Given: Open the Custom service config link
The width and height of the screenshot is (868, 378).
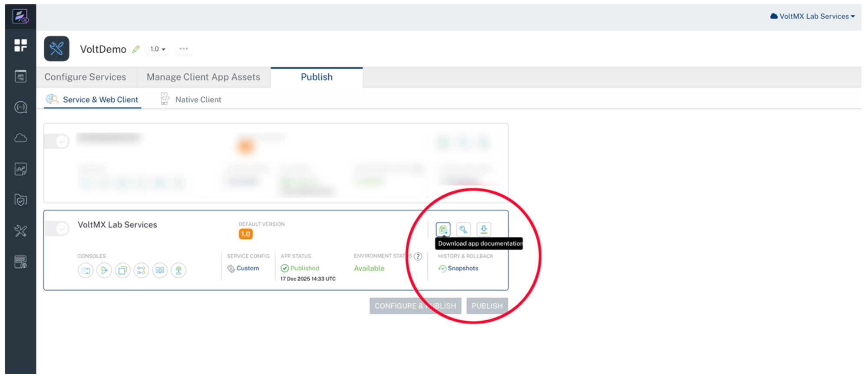Looking at the screenshot, I should click(243, 268).
